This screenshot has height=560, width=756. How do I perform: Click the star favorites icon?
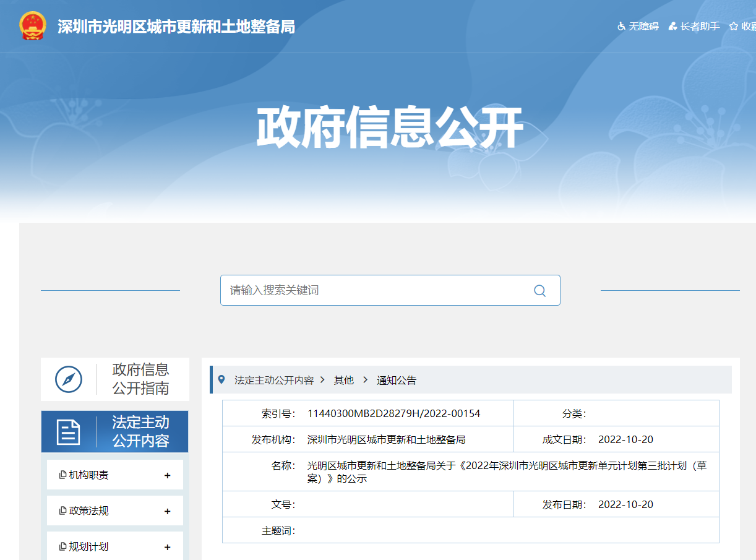click(x=734, y=27)
